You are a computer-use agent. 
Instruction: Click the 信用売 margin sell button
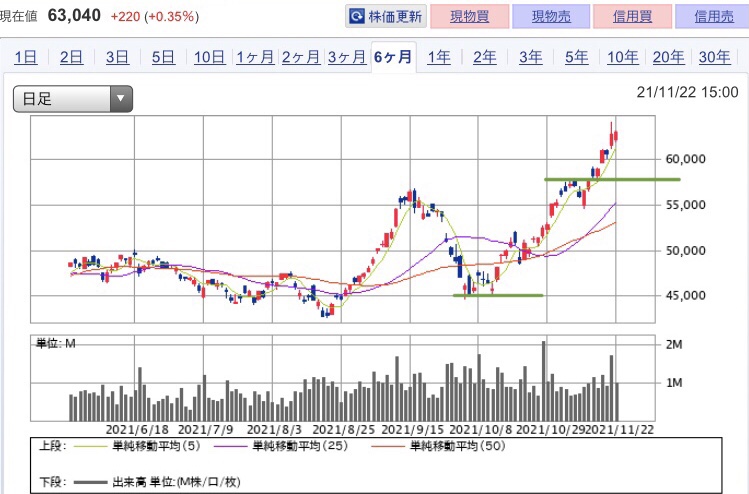[711, 17]
